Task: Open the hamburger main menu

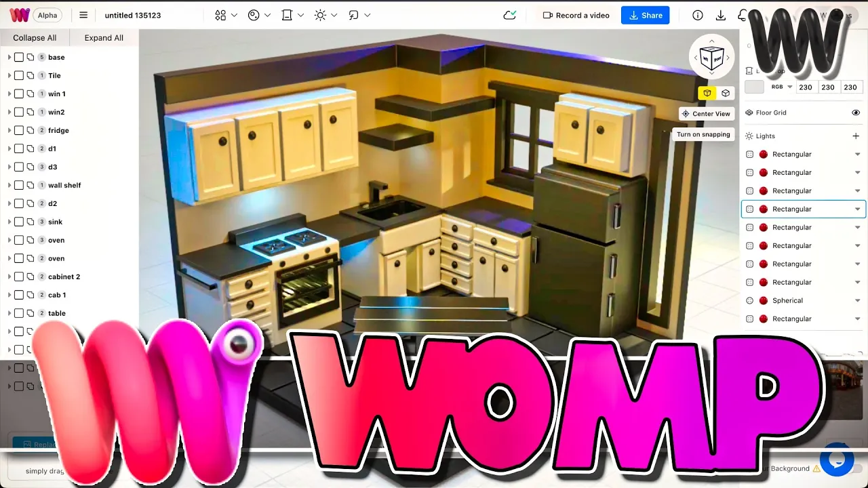Action: (x=83, y=15)
